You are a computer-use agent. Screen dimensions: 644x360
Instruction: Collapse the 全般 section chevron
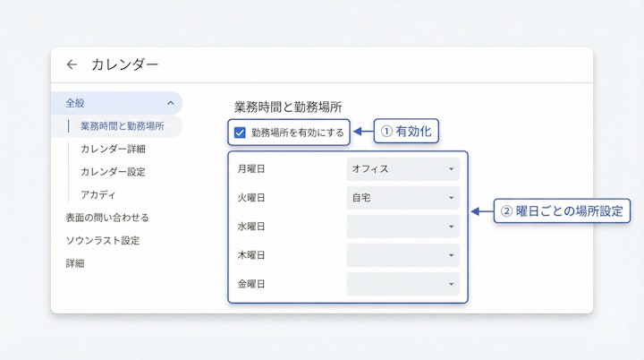pos(171,103)
